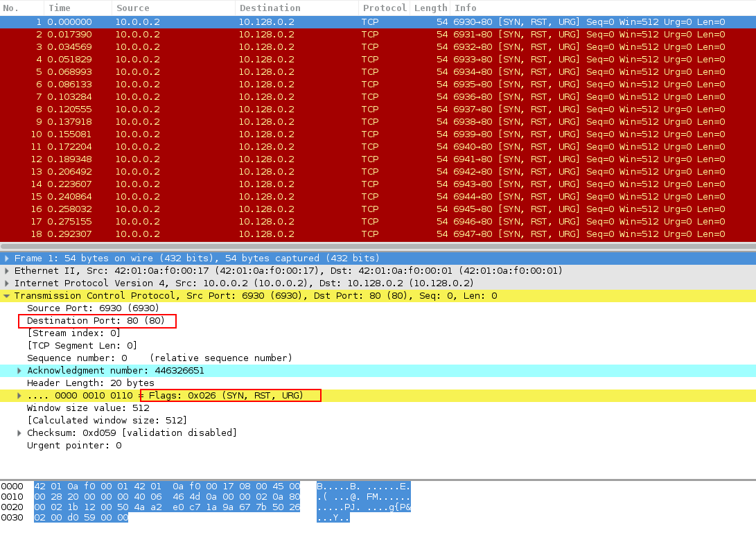Click ASCII dump text 'B.....B. ......E.'

tap(364, 487)
